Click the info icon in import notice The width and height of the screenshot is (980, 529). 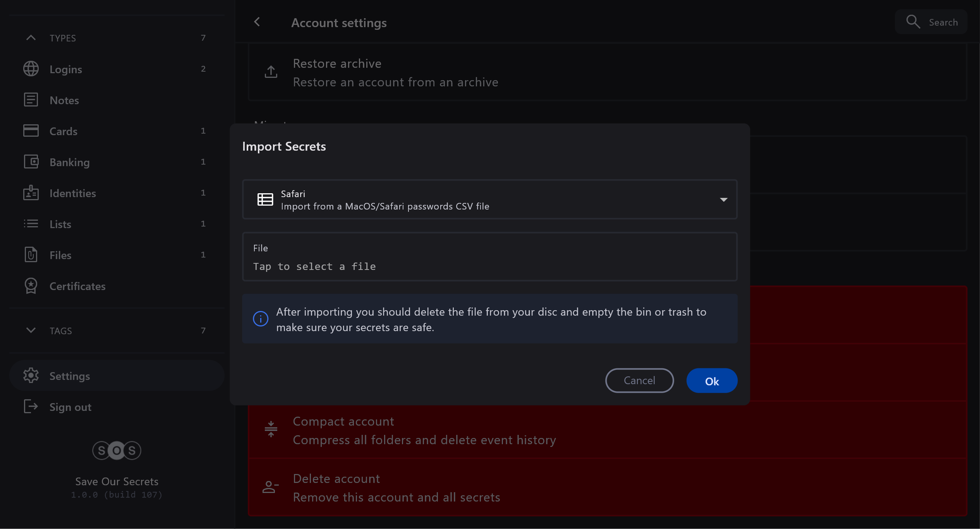(261, 319)
